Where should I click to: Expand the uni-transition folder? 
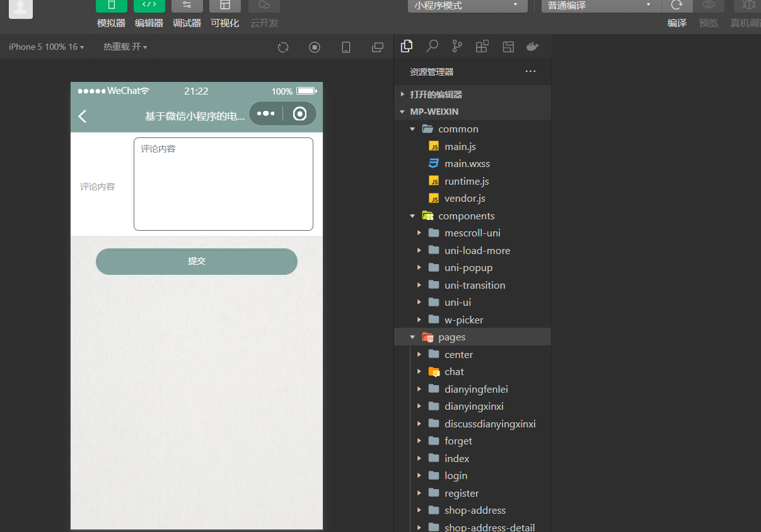[473, 285]
